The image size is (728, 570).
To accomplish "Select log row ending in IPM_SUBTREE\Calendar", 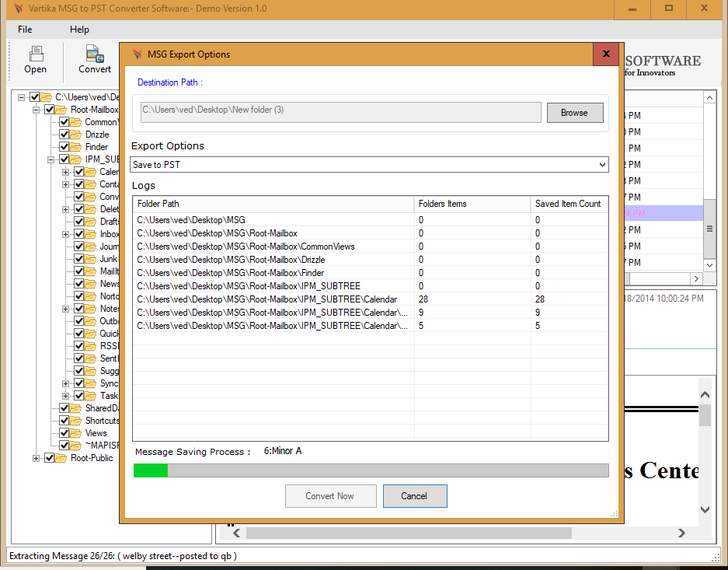I will (x=370, y=299).
